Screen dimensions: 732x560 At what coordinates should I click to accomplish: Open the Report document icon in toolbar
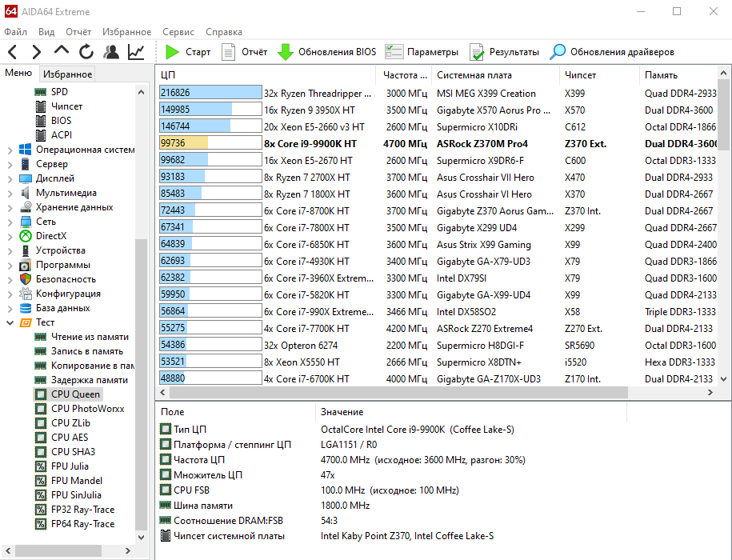(x=229, y=52)
